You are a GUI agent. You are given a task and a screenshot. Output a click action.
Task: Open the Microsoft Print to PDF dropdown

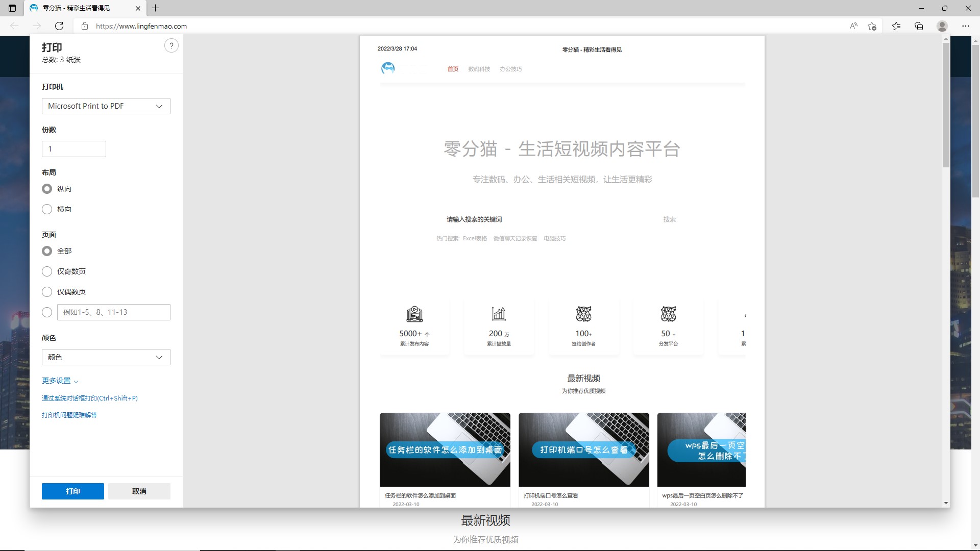coord(106,106)
